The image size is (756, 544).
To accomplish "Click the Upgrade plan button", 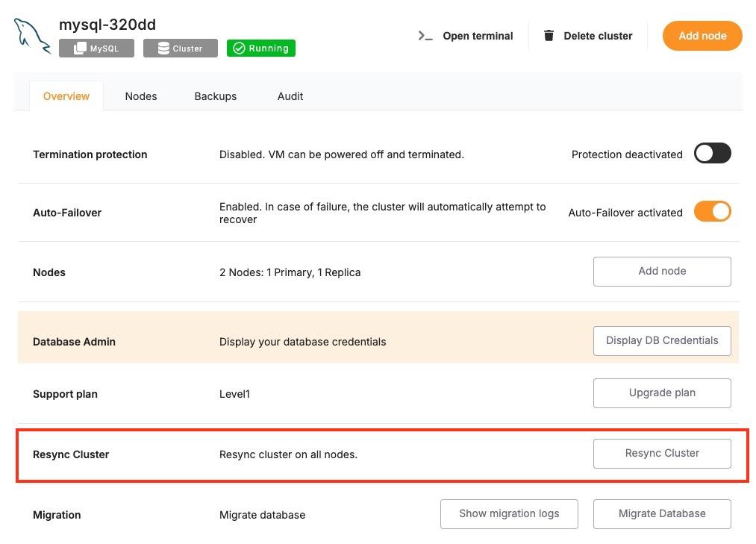I will (662, 393).
